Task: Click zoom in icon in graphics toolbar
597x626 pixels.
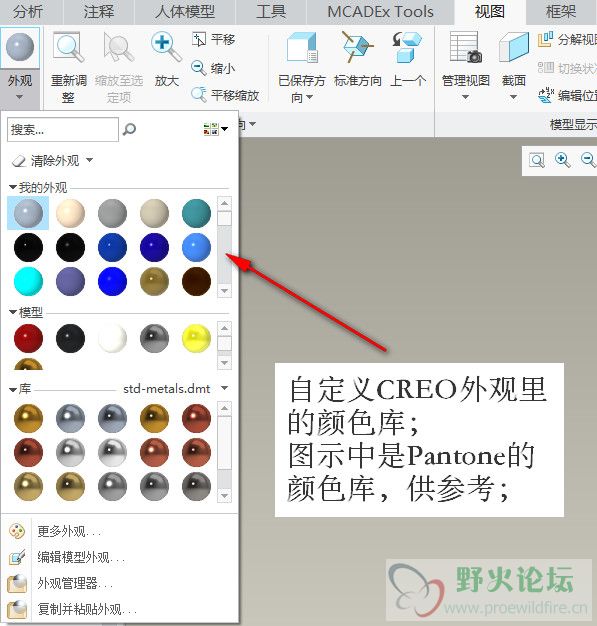Action: 563,160
